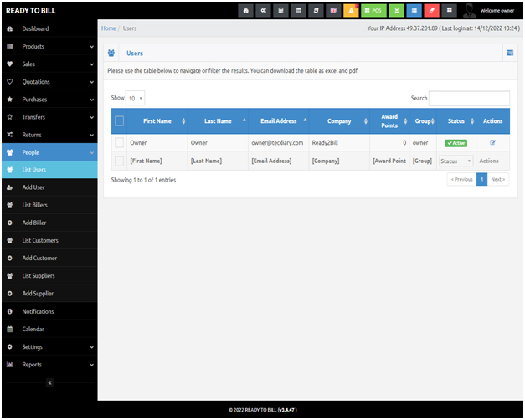Expand the Sales sidebar menu
This screenshot has height=420, width=525.
(x=49, y=64)
